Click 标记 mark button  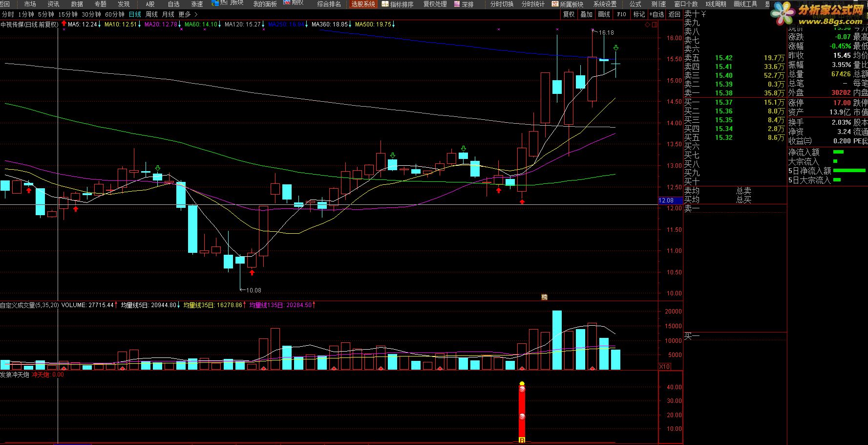pos(639,15)
